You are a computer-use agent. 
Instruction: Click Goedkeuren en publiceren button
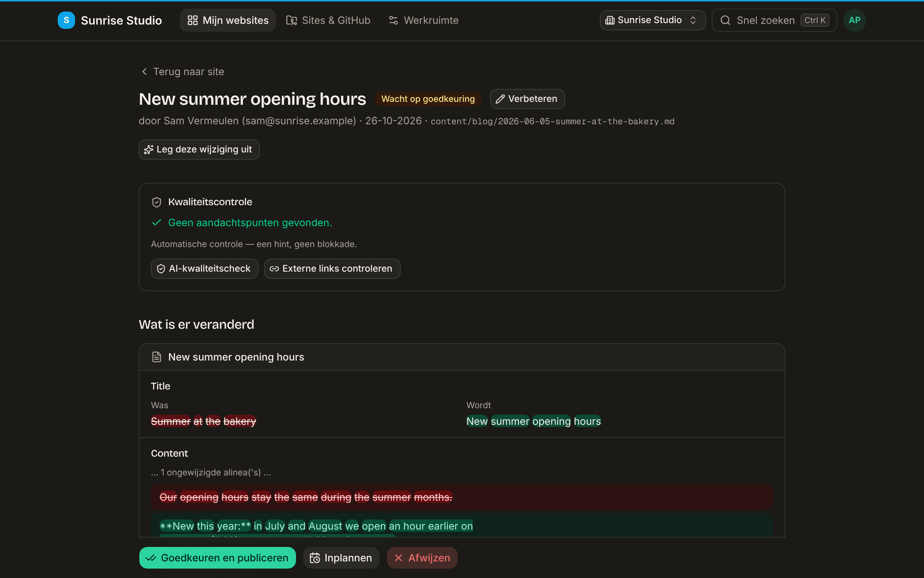click(217, 558)
